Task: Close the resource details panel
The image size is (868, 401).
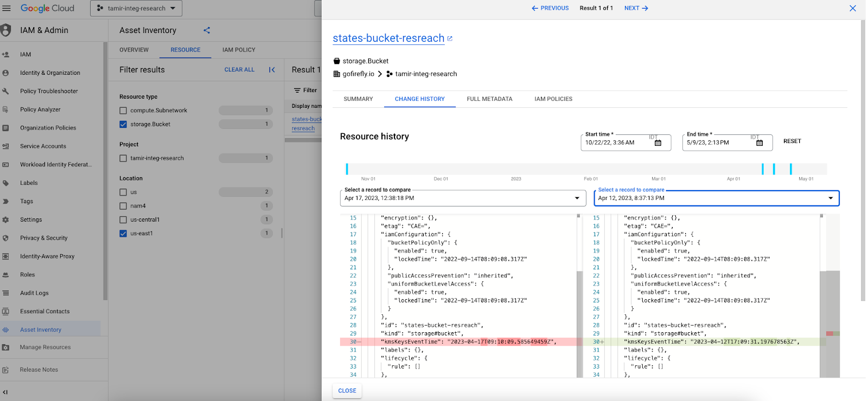Action: coord(853,8)
